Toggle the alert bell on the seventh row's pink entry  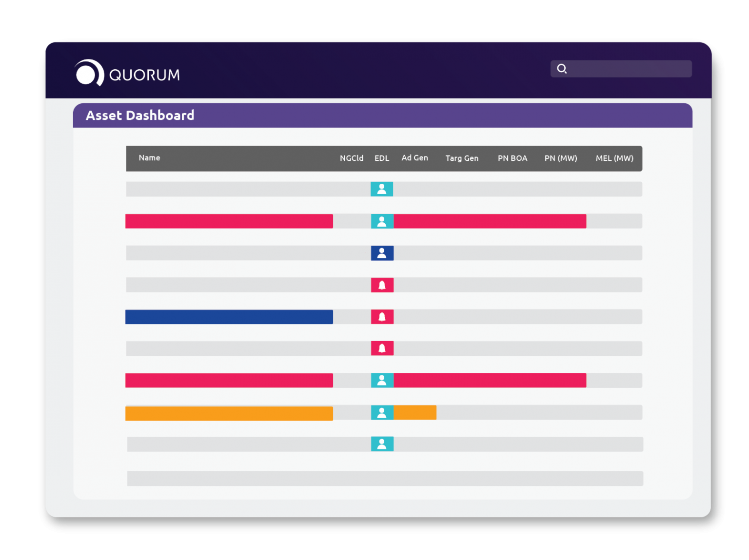[382, 380]
